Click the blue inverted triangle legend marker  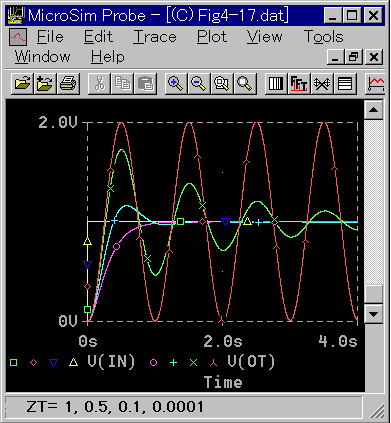point(53,363)
